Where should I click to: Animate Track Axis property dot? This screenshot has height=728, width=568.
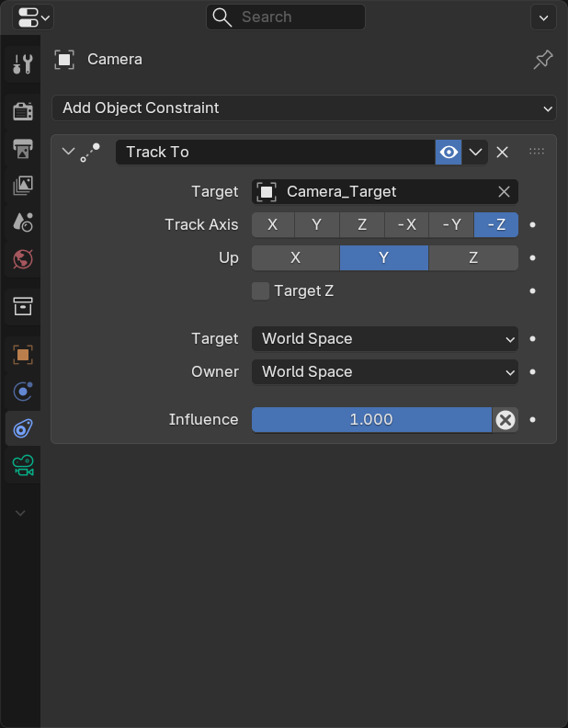click(532, 224)
